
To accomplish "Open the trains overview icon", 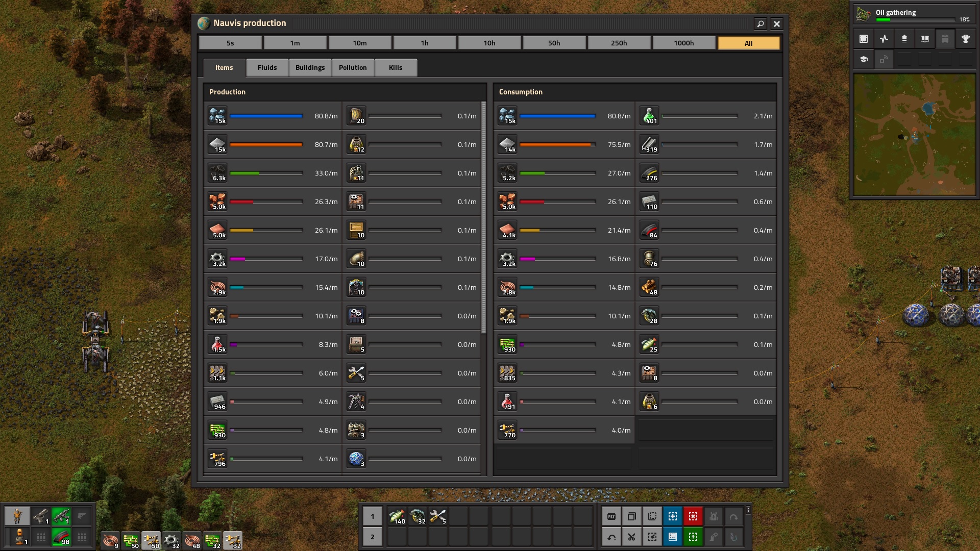I will 945,39.
